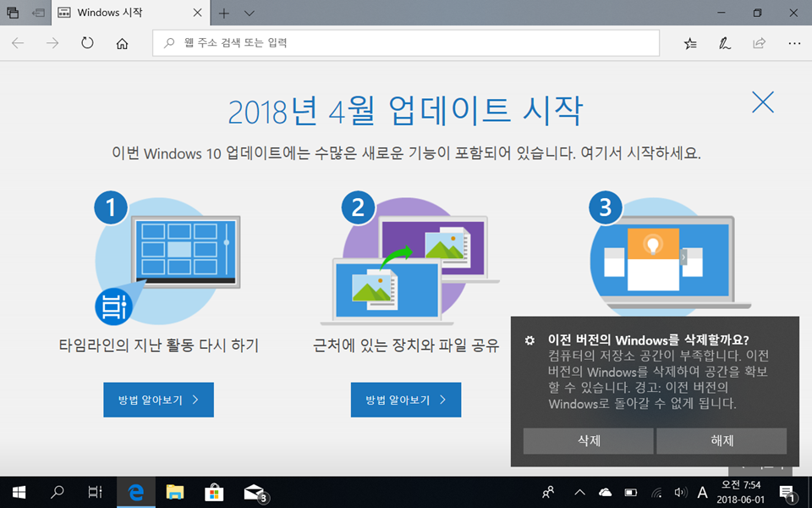Viewport: 812px width, 508px height.
Task: Open the tabs set aside icon
Action: [x=13, y=13]
